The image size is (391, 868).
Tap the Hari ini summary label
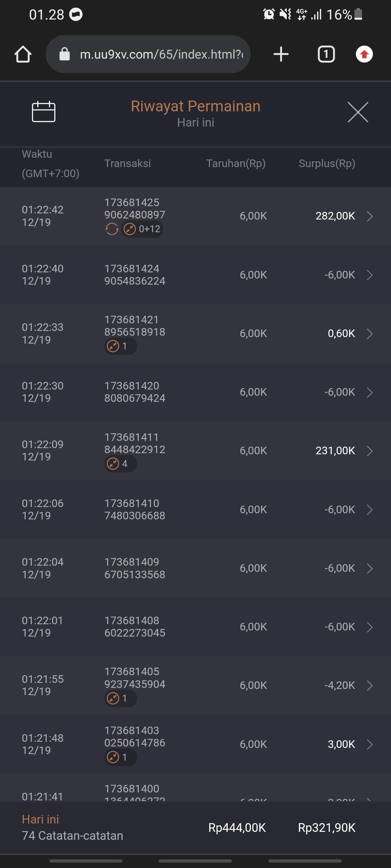point(40,820)
